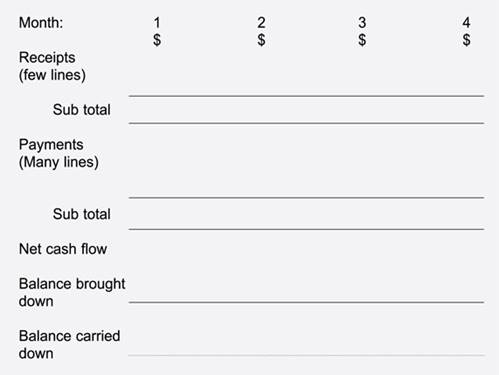This screenshot has width=499, height=375.
Task: Click the dollar sign under month 1
Action: 157,40
